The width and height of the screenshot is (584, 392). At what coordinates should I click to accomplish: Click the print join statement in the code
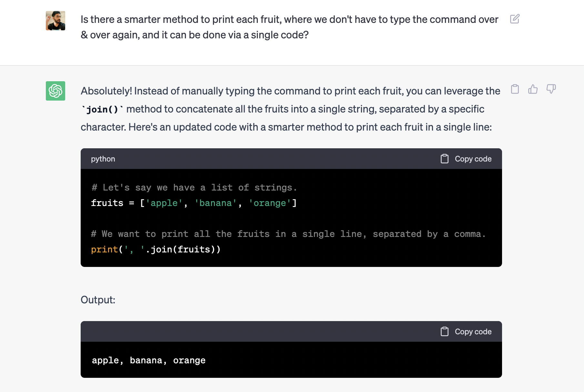tap(156, 249)
